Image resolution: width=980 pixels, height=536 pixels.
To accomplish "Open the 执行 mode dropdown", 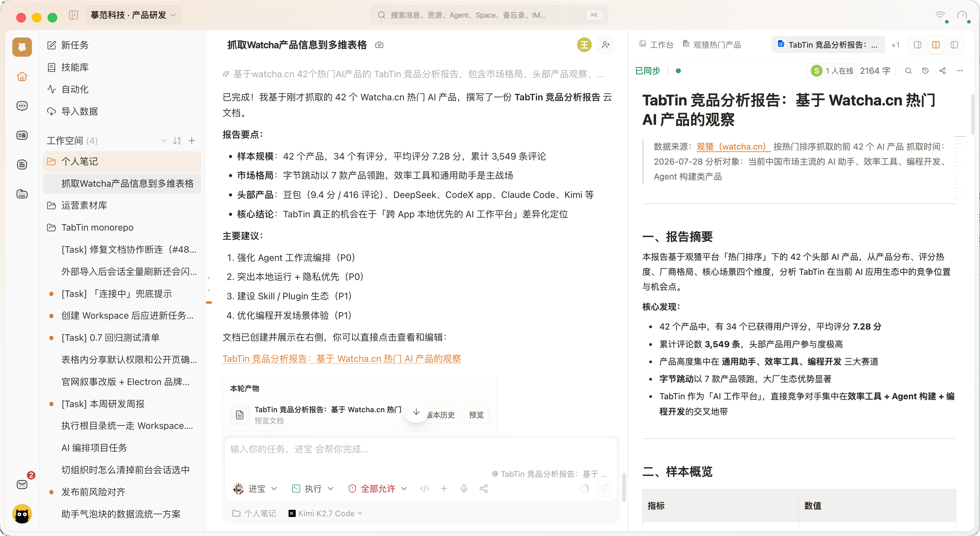I will coord(313,489).
